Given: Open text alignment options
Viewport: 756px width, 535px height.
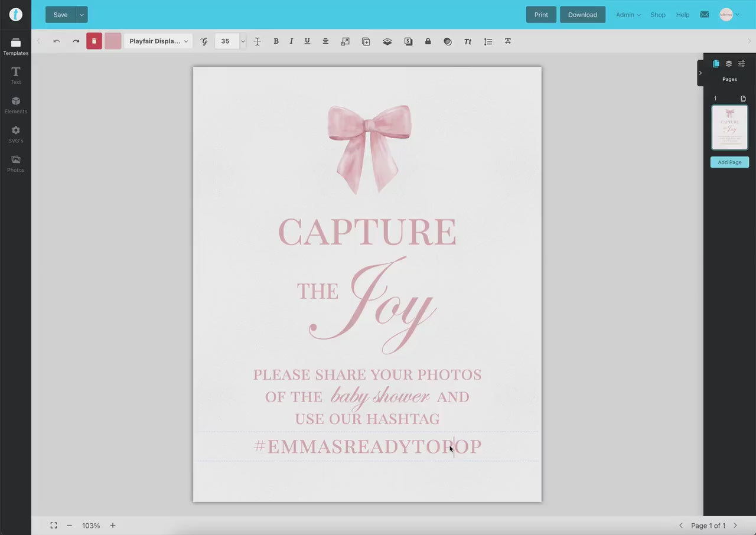Looking at the screenshot, I should coord(325,41).
